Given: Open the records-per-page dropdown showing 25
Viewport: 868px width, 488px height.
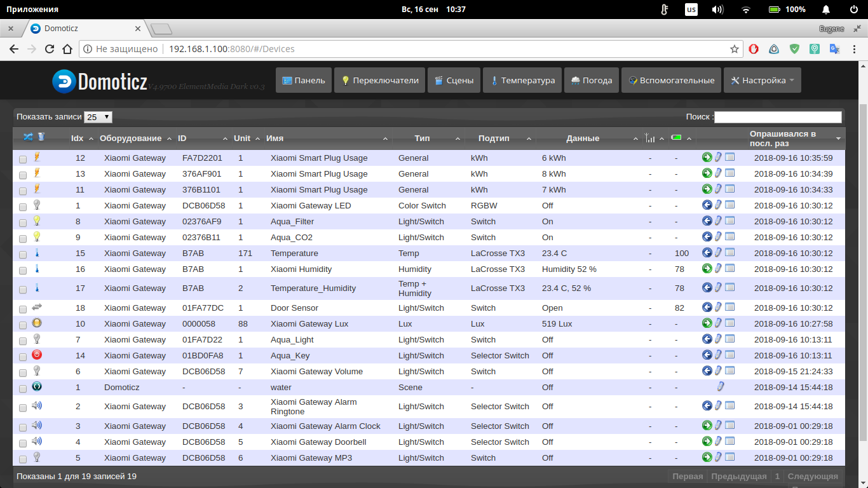Looking at the screenshot, I should (98, 117).
